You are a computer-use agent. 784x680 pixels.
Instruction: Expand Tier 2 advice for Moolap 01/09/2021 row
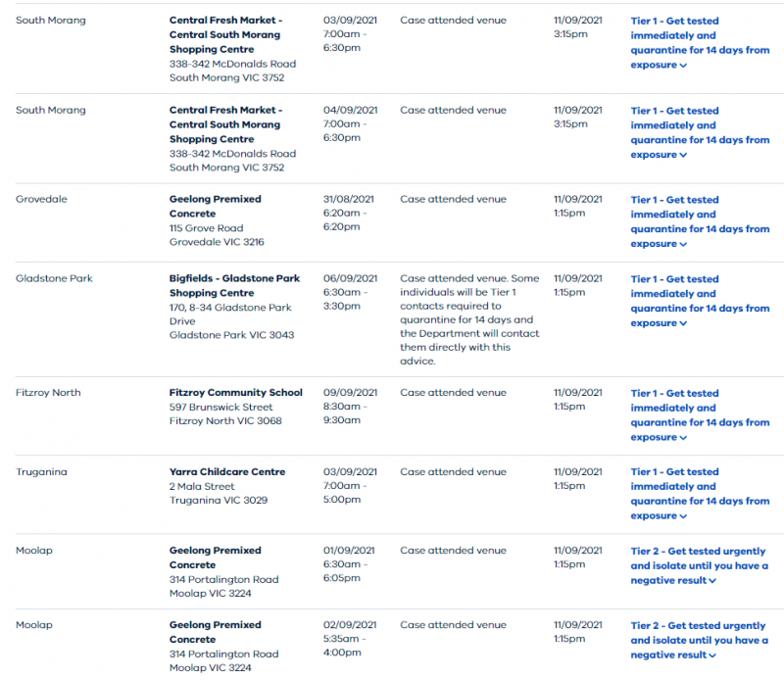pos(699,565)
